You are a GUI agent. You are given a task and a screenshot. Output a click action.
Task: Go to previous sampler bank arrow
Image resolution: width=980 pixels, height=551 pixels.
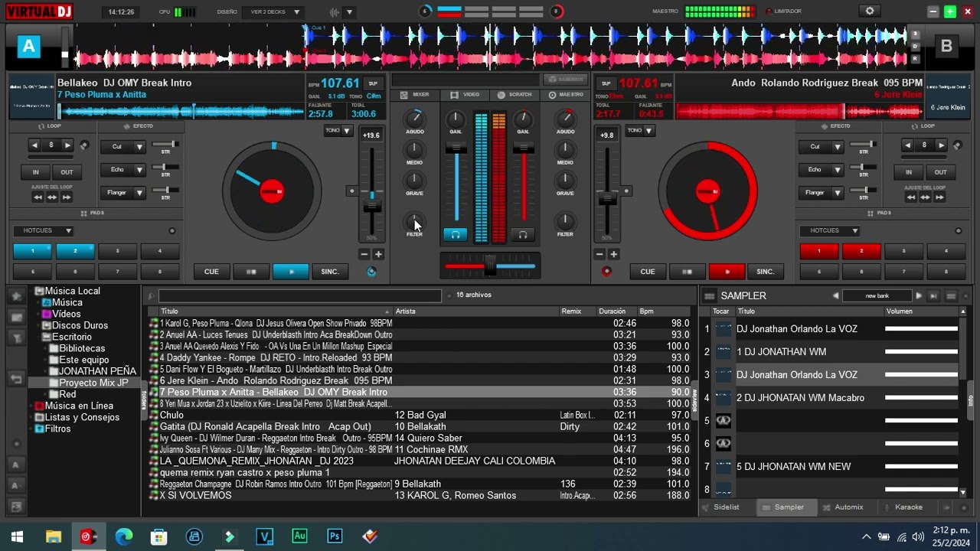click(835, 296)
